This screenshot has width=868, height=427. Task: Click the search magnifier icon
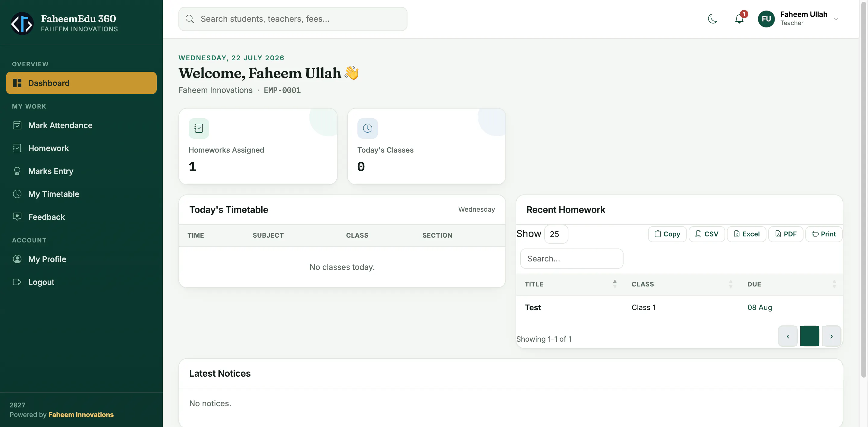coord(190,19)
